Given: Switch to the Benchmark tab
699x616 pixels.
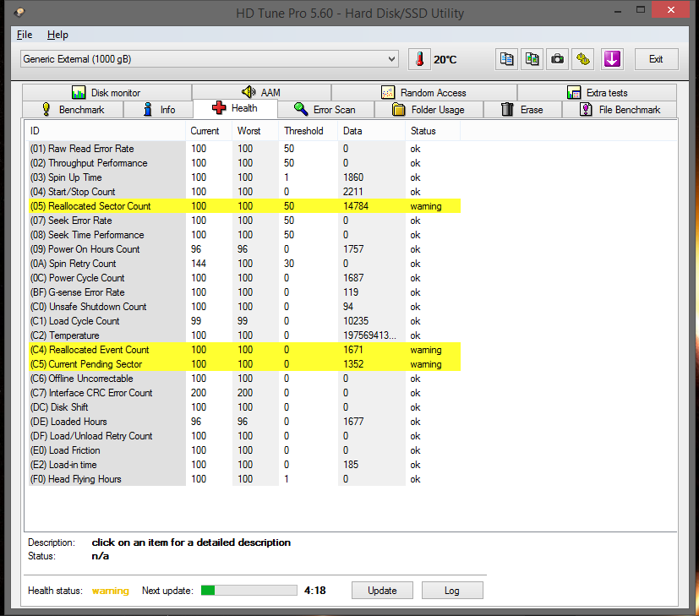Looking at the screenshot, I should [x=73, y=110].
